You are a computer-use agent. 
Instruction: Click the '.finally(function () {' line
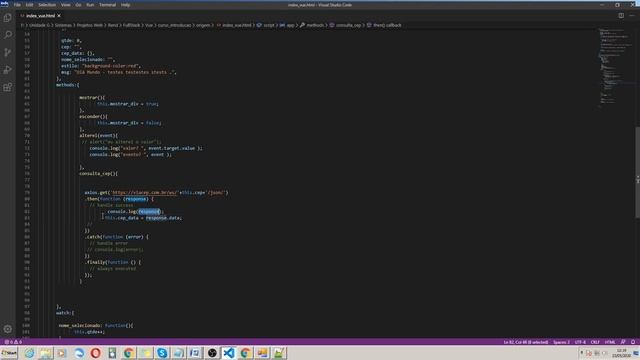pyautogui.click(x=113, y=262)
